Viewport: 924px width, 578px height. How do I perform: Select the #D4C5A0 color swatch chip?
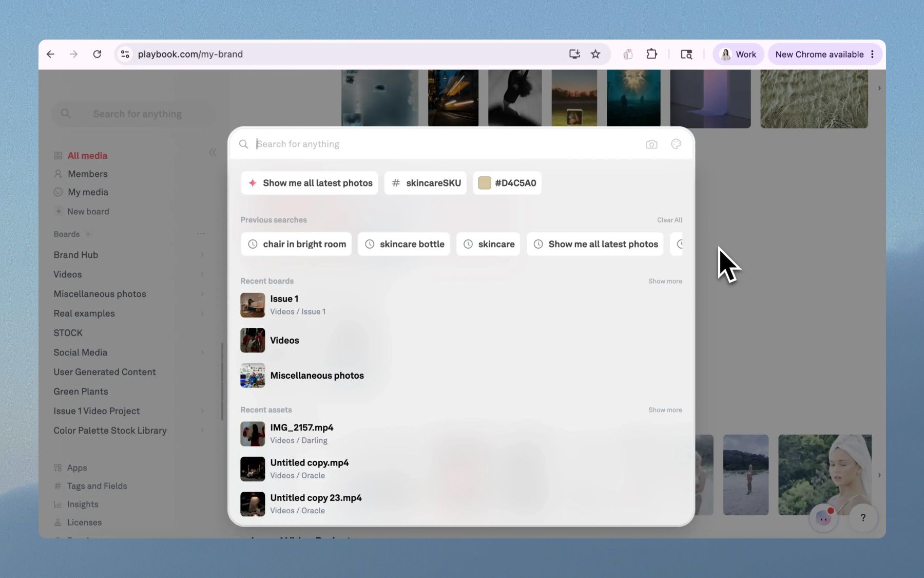point(507,183)
